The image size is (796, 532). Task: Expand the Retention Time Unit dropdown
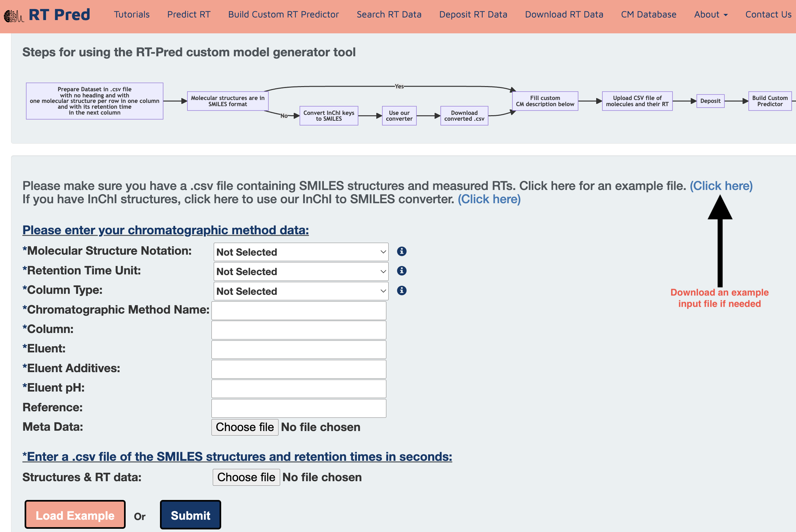[301, 272]
